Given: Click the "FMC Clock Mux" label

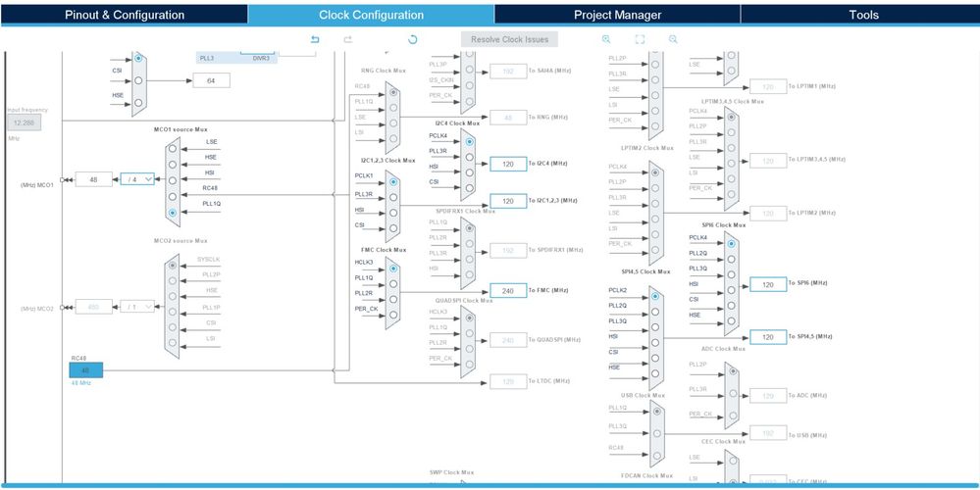Looking at the screenshot, I should coord(384,250).
